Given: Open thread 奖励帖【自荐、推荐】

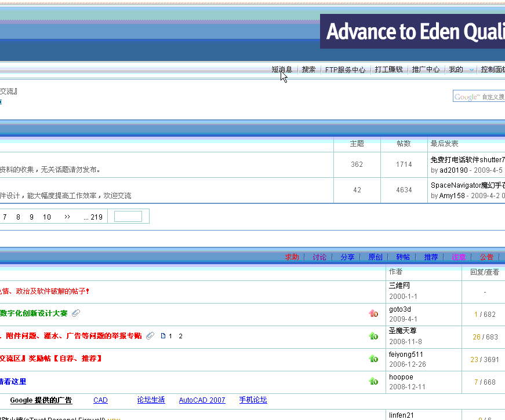Looking at the screenshot, I should [51, 359].
